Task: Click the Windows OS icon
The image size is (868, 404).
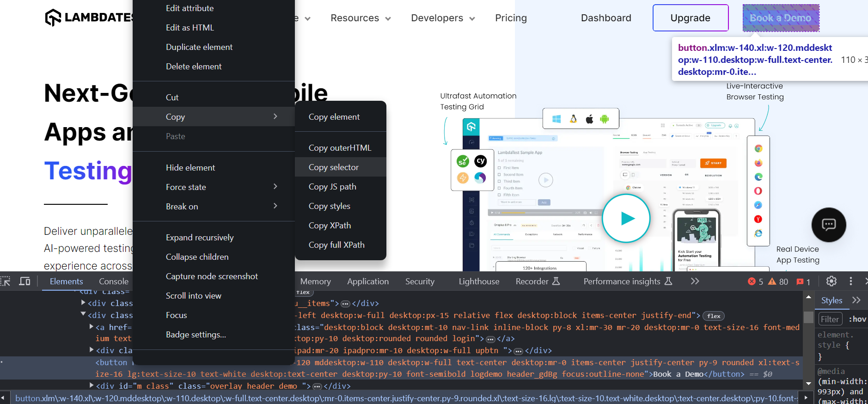Action: point(556,119)
